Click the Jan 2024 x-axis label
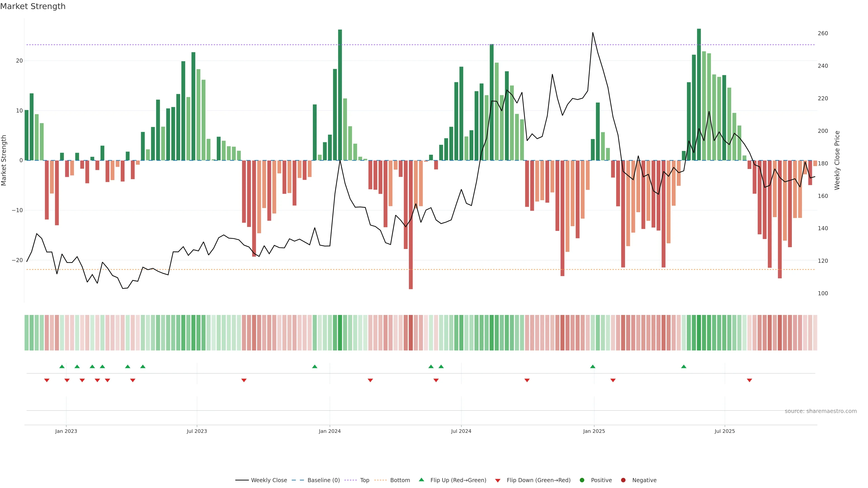Viewport: 868px width, 488px height. coord(330,431)
